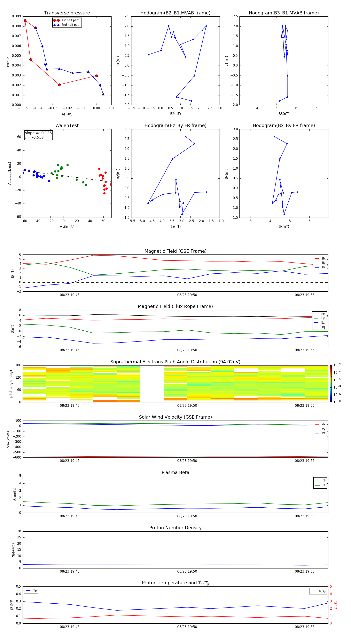
Task: Select the 'r = -0.557' annotation
Action: tap(35, 137)
